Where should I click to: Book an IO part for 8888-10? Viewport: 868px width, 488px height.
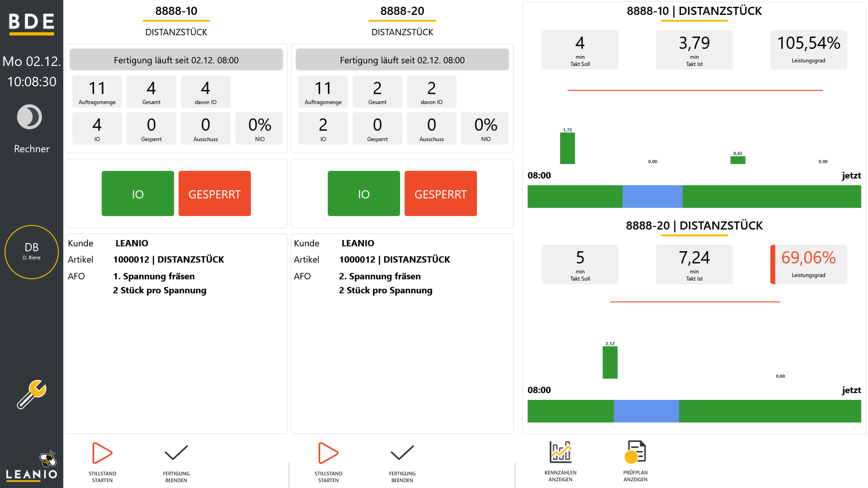coord(138,193)
